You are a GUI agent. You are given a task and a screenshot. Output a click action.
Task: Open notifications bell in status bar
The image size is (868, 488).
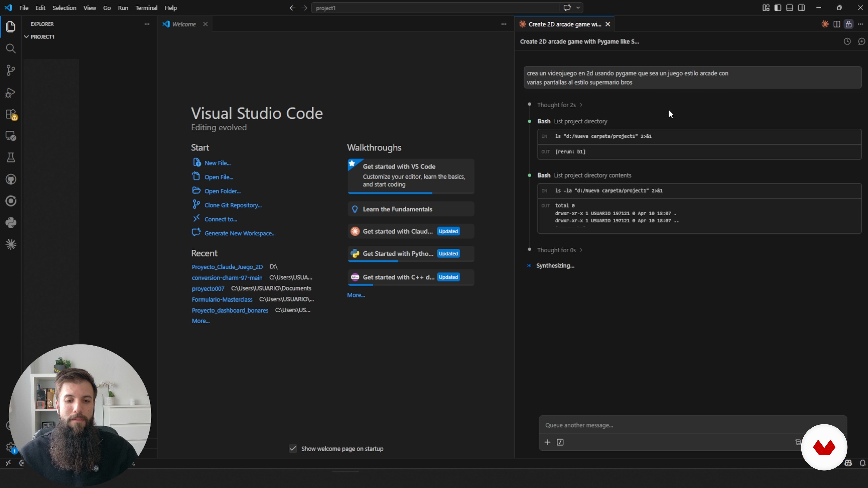tap(862, 463)
